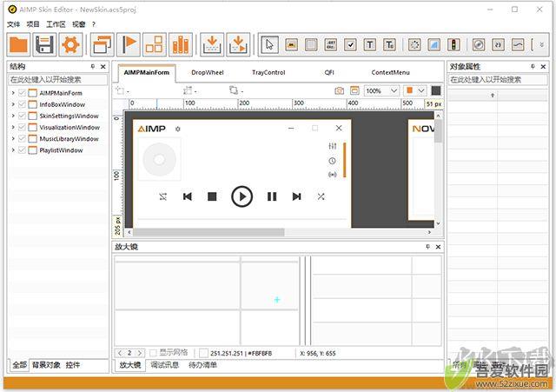Image resolution: width=556 pixels, height=392 pixels.
Task: Select the Tc text tool
Action: (389, 44)
